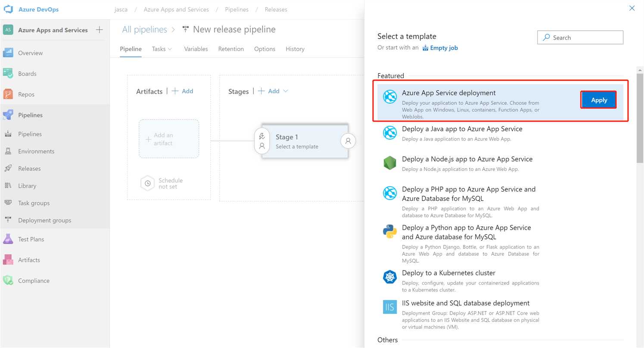644x348 pixels.
Task: Go to All pipelines breadcrumb
Action: 144,29
